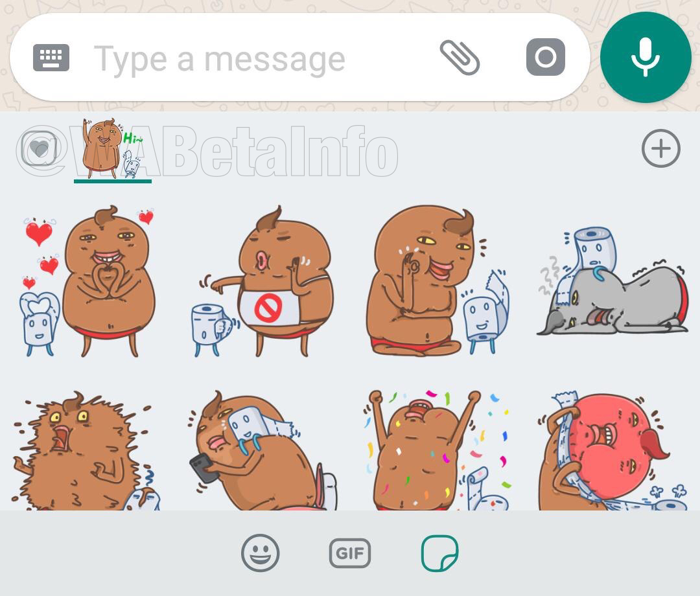700x596 pixels.
Task: Send the heart hands love sticker
Action: pyautogui.click(x=89, y=281)
